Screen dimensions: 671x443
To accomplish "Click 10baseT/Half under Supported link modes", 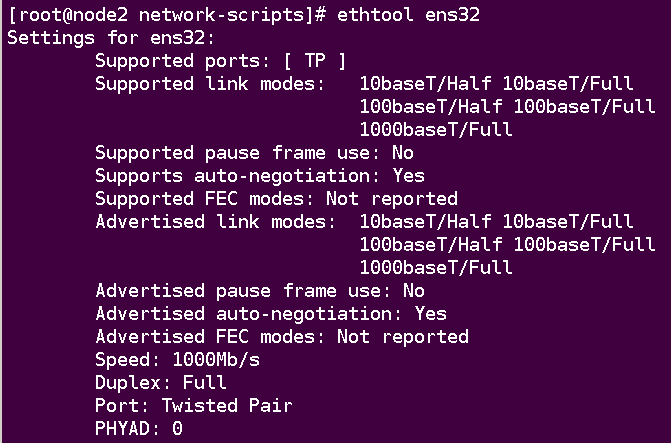I will 425,83.
